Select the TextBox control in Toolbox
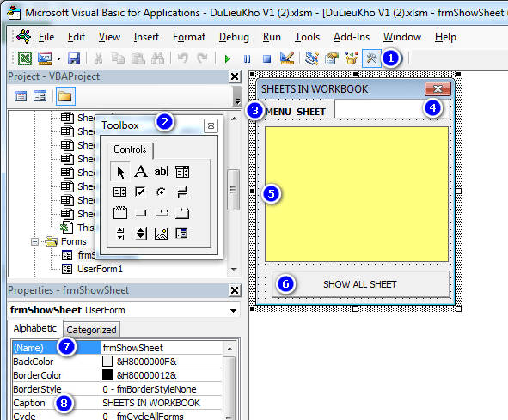The image size is (508, 420). pyautogui.click(x=161, y=171)
